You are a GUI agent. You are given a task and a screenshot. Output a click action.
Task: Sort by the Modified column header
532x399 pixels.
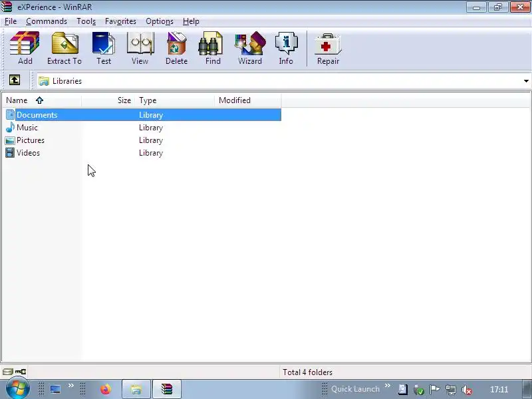[x=248, y=100]
